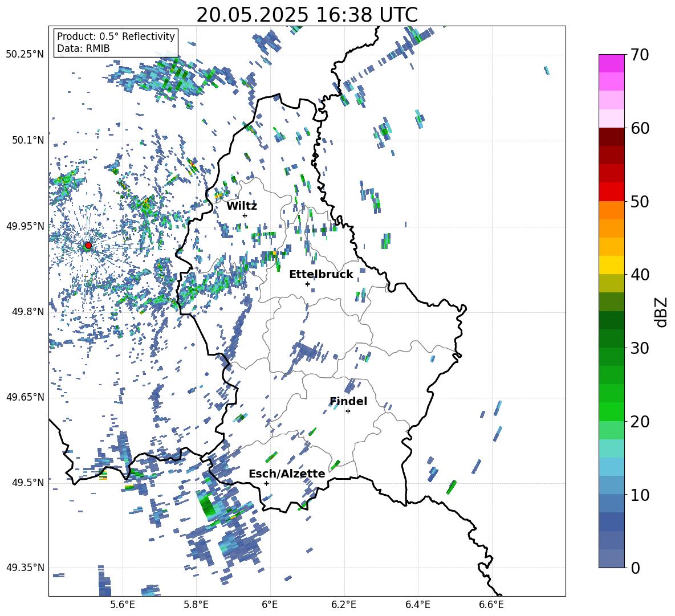The image size is (675, 616).
Task: Click the Esch/Alzette city label
Action: click(287, 474)
